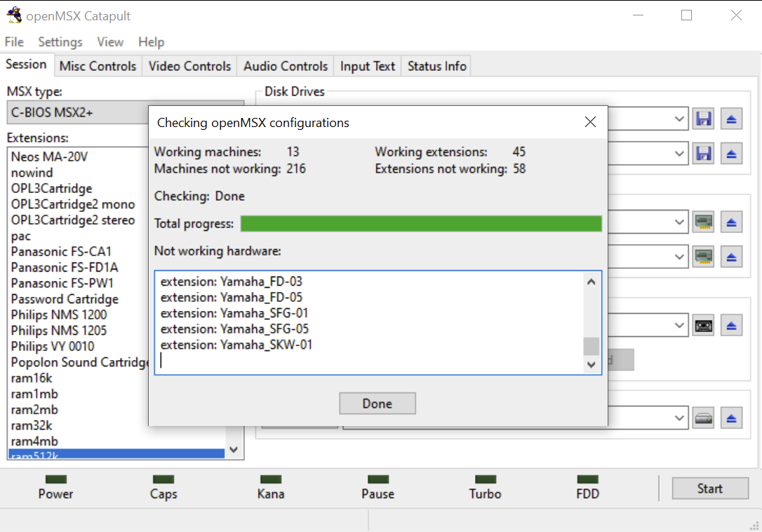The width and height of the screenshot is (762, 532).
Task: Open the Settings menu
Action: (x=60, y=42)
